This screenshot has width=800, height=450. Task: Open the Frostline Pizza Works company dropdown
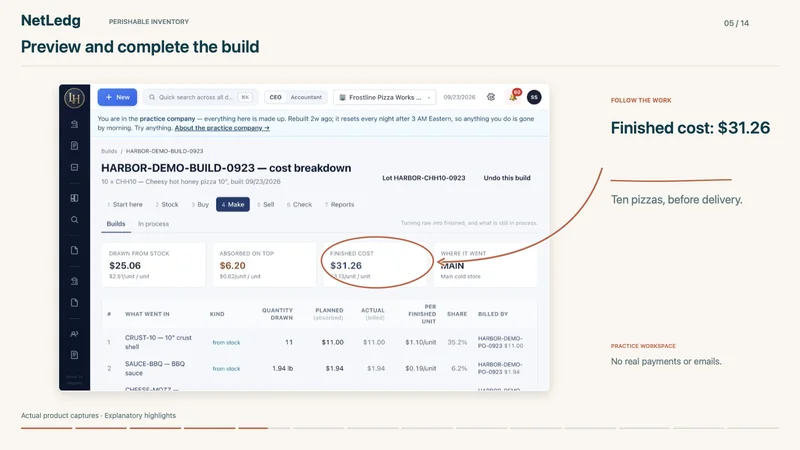(x=385, y=97)
